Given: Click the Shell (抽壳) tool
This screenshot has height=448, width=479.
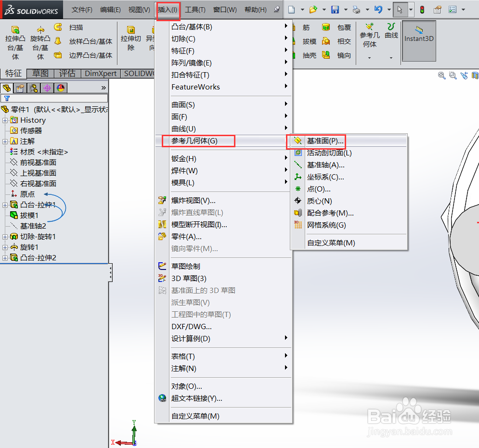Looking at the screenshot, I should click(310, 55).
